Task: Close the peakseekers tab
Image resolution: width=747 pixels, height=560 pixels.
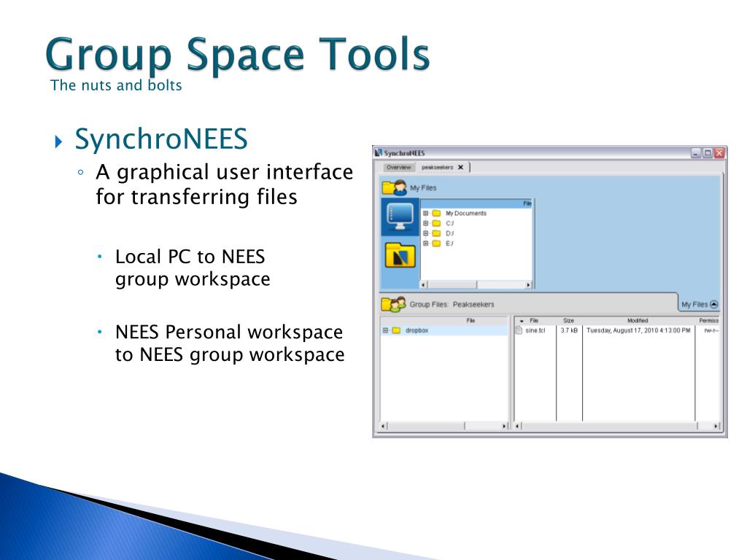Action: [x=460, y=167]
